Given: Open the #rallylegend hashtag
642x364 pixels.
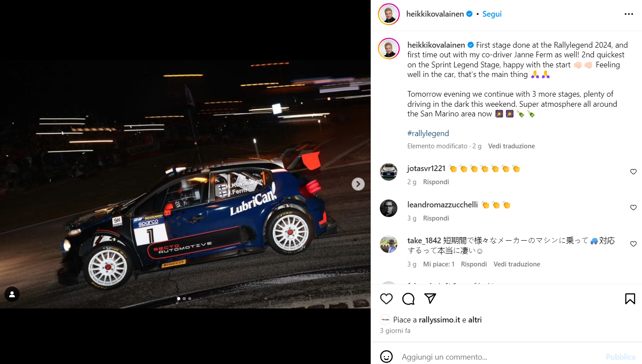Looking at the screenshot, I should (x=428, y=133).
